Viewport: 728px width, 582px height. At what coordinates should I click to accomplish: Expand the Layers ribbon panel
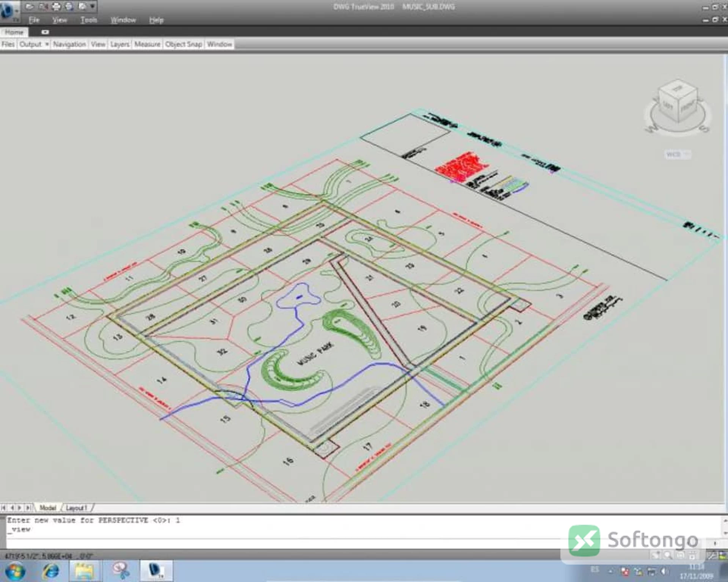tap(120, 44)
